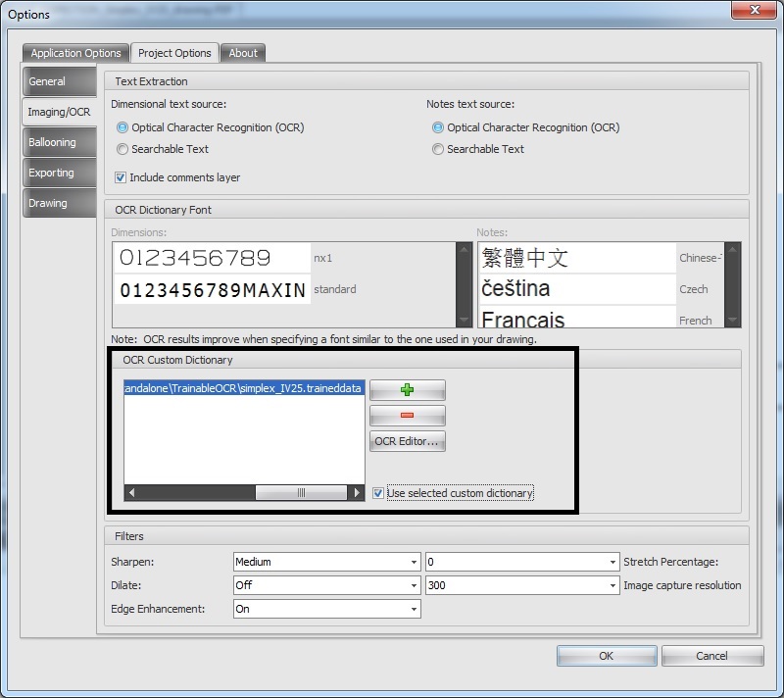784x698 pixels.
Task: Open the Edge Enhancement dropdown
Action: click(326, 609)
